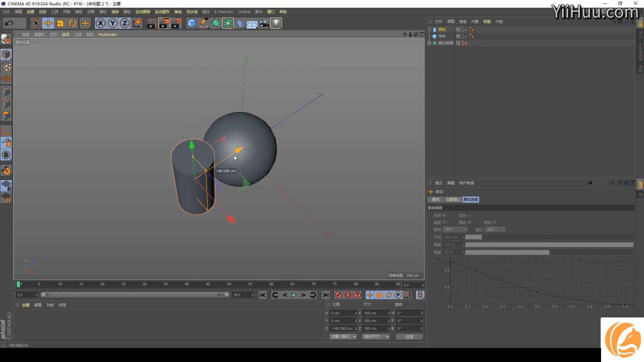
Task: Switch to the 对象轴心 tab
Action: click(x=453, y=199)
